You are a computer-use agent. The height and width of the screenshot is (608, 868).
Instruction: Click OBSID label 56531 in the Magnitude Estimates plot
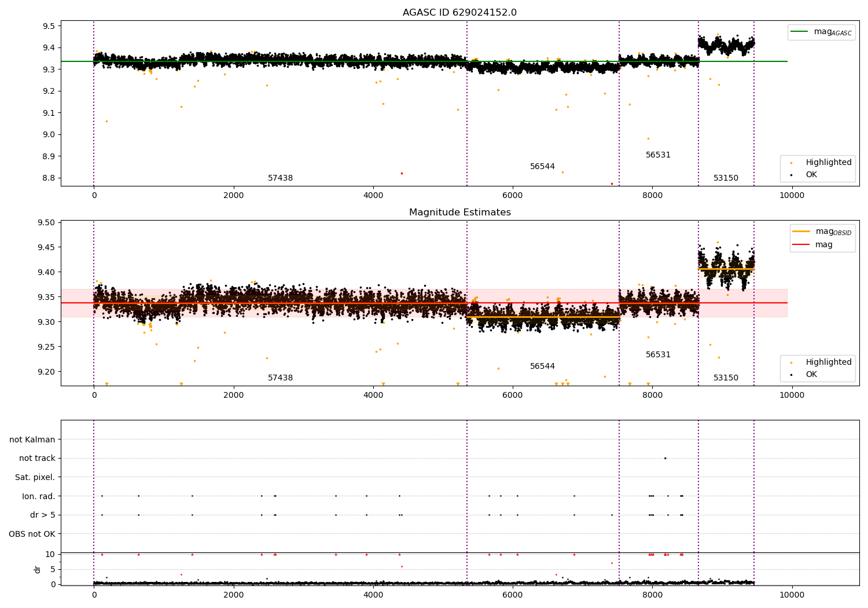[x=658, y=355]
